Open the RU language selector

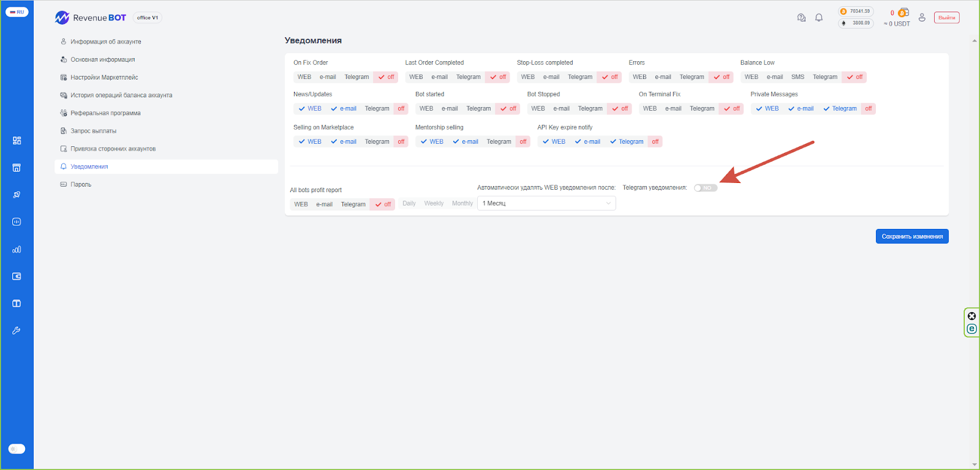(17, 12)
